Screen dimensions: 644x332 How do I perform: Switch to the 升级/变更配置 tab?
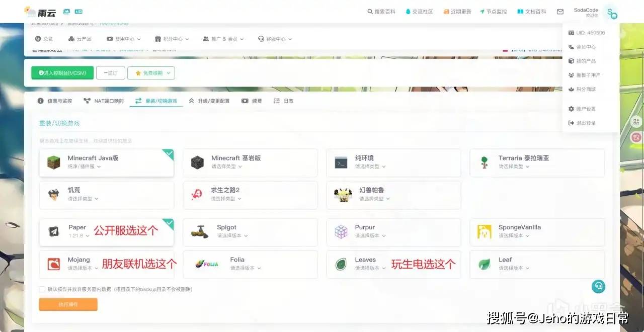click(209, 101)
